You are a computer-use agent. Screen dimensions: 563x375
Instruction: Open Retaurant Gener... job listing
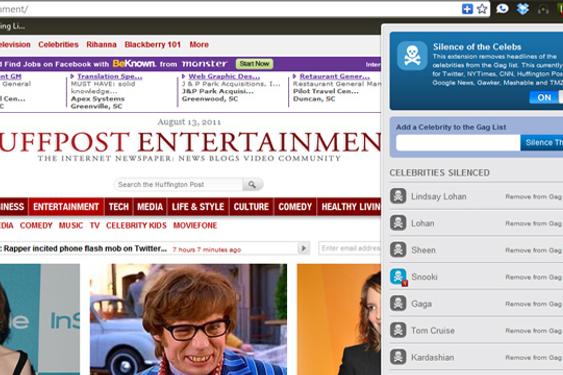(x=334, y=76)
